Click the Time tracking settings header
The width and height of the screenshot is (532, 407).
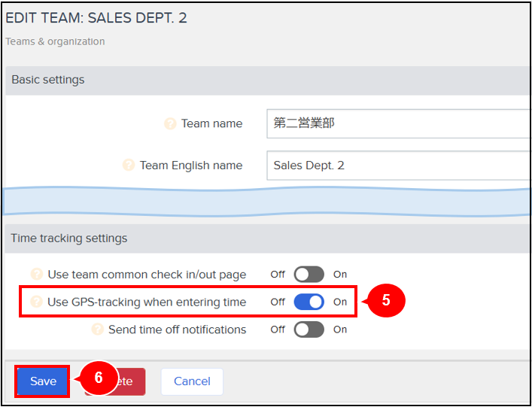[268, 238]
